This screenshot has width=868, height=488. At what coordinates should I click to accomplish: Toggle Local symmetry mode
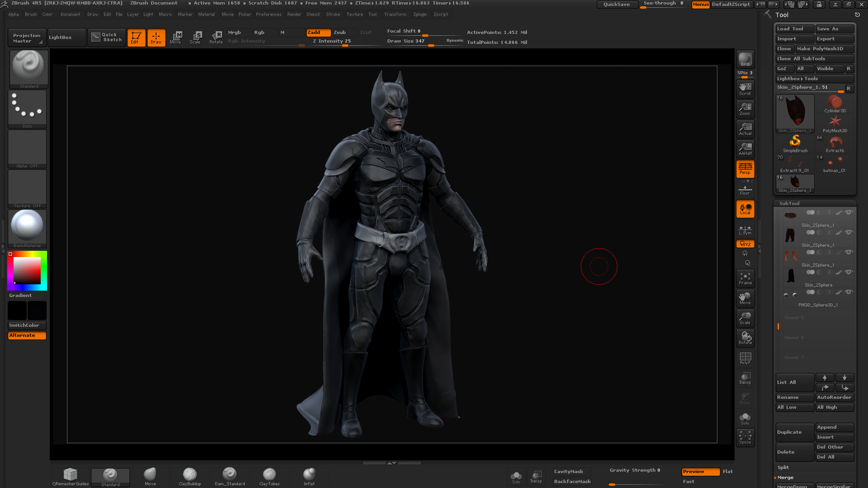point(745,209)
